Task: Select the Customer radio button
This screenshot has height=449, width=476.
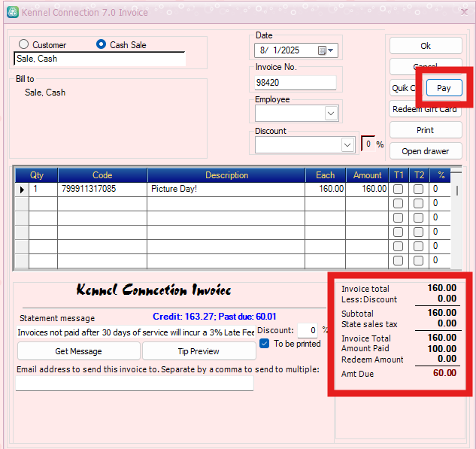Action: pyautogui.click(x=23, y=44)
